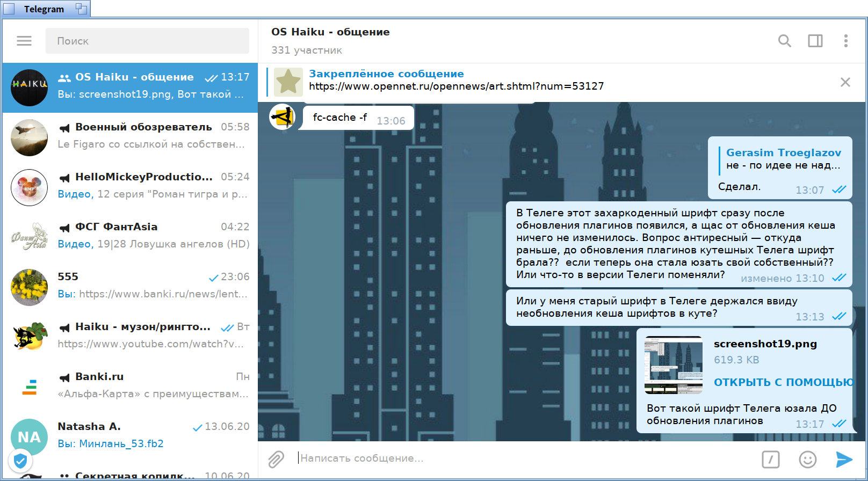This screenshot has height=481, width=868.
Task: Search within the current chat
Action: 785,41
